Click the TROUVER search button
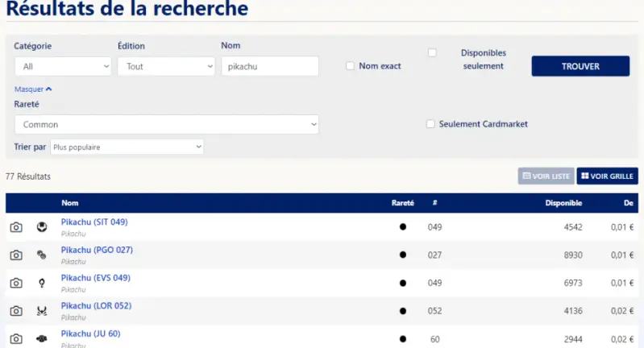 pos(580,66)
